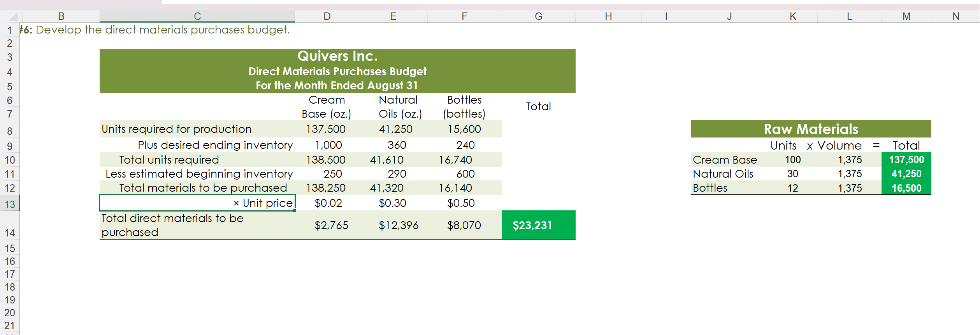Click Raw Materials total 16,500 green cell
Screen dimensions: 980x335
point(906,188)
